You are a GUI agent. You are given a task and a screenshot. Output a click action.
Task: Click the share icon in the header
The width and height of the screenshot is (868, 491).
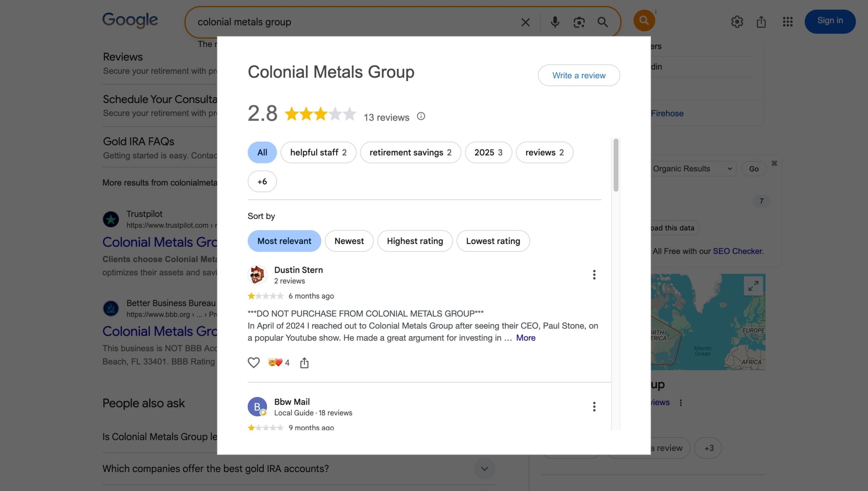761,22
